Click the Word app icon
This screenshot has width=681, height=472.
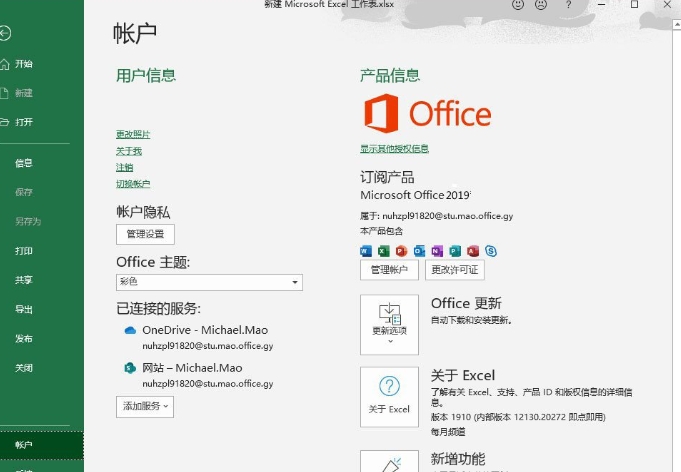[x=366, y=250]
